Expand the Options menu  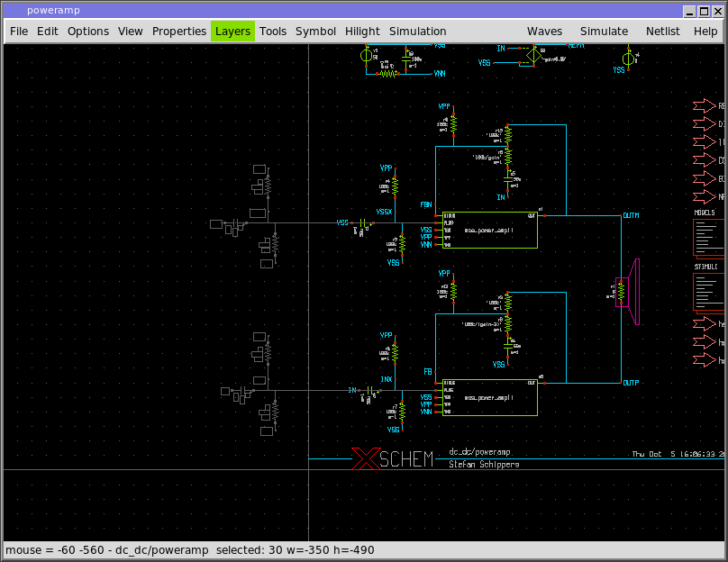point(88,31)
